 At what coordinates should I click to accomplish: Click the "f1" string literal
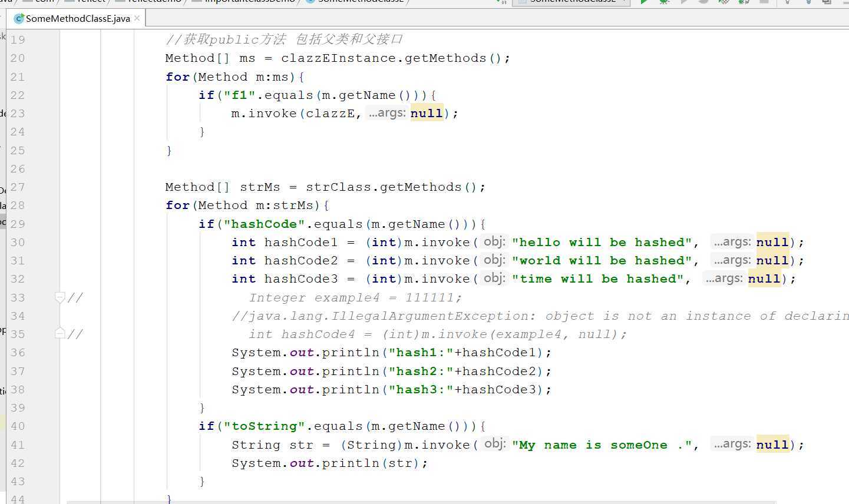tap(239, 95)
